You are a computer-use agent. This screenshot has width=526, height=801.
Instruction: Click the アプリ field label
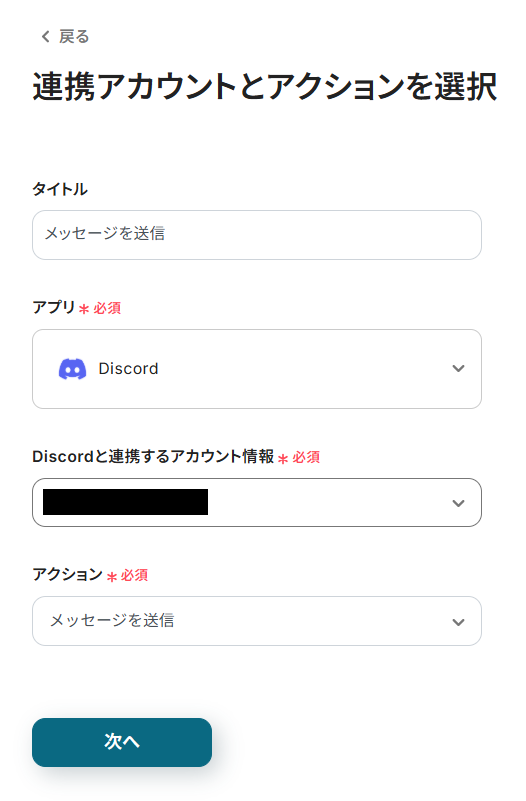[x=54, y=308]
